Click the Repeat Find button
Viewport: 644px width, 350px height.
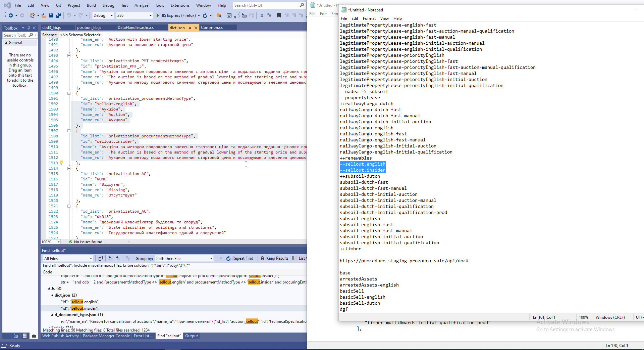click(x=240, y=258)
